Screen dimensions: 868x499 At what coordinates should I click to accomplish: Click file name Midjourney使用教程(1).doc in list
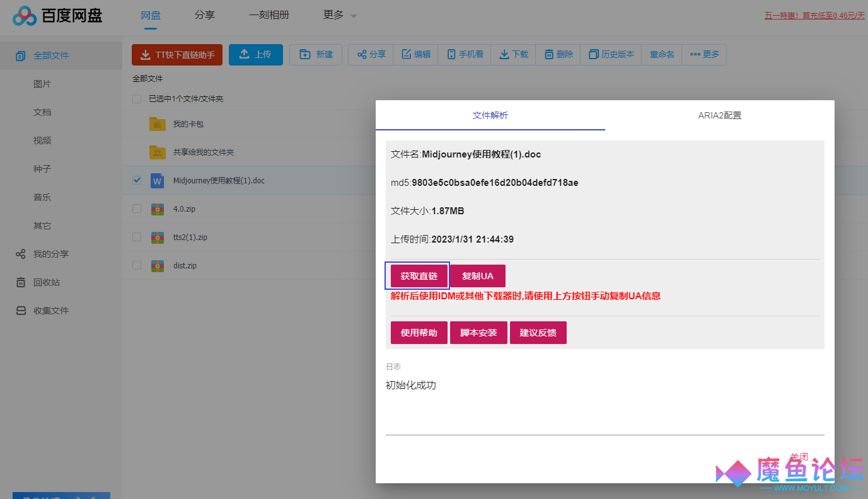[219, 181]
